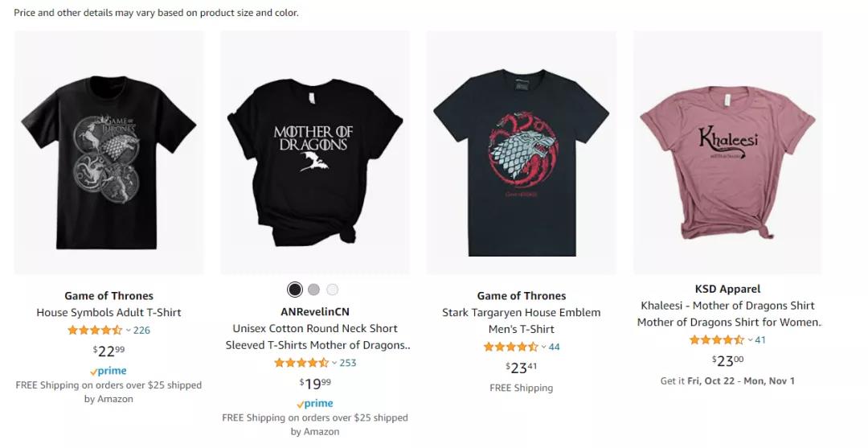Click the star rating of Khaleesi shirt
Screen dimensions: 868x448
pos(717,339)
